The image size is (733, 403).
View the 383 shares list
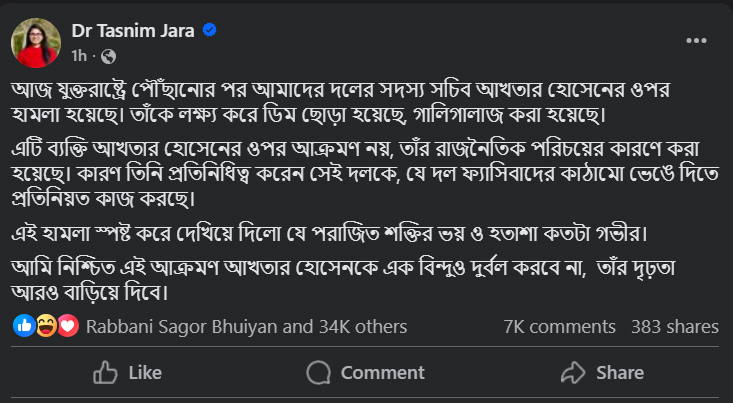click(x=675, y=326)
